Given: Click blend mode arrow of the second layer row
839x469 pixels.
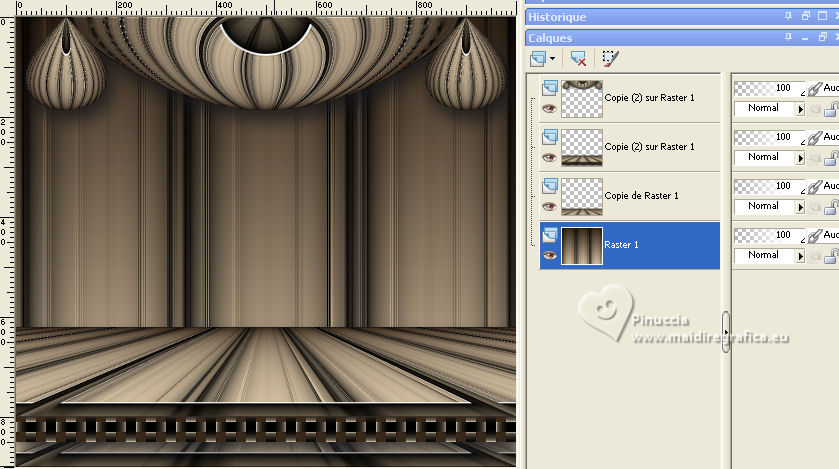Looking at the screenshot, I should pos(800,158).
